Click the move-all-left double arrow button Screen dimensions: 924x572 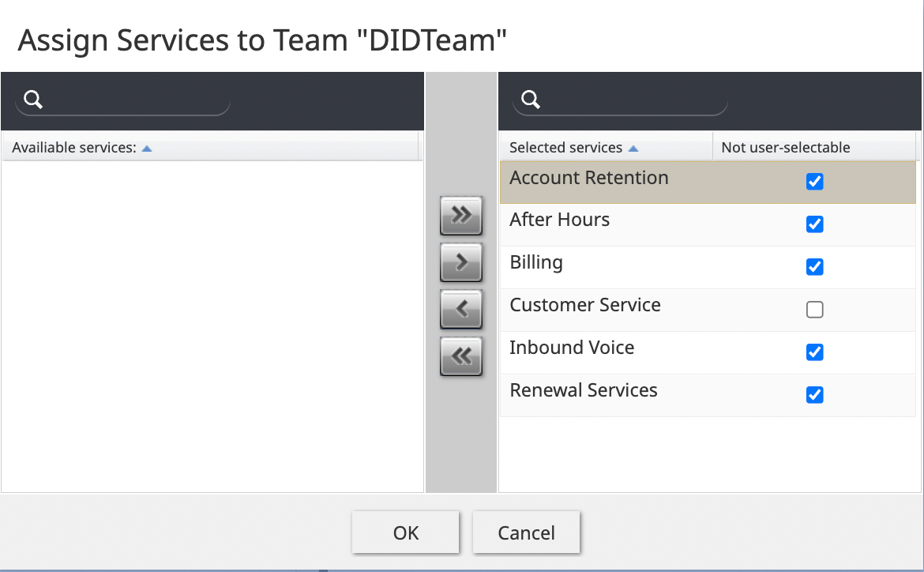pos(461,356)
